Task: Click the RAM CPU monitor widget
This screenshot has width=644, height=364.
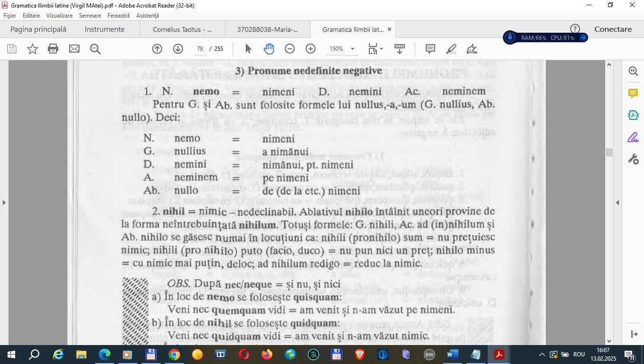Action: pyautogui.click(x=546, y=37)
